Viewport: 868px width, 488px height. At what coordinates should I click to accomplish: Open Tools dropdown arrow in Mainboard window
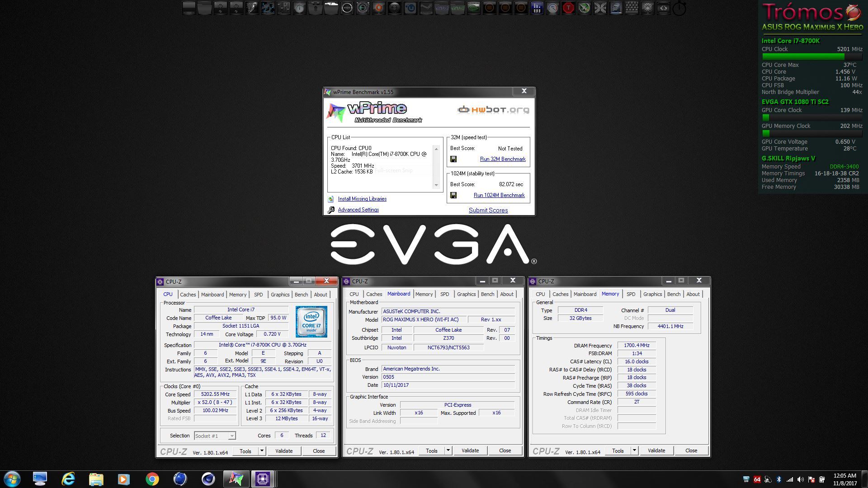click(x=448, y=450)
